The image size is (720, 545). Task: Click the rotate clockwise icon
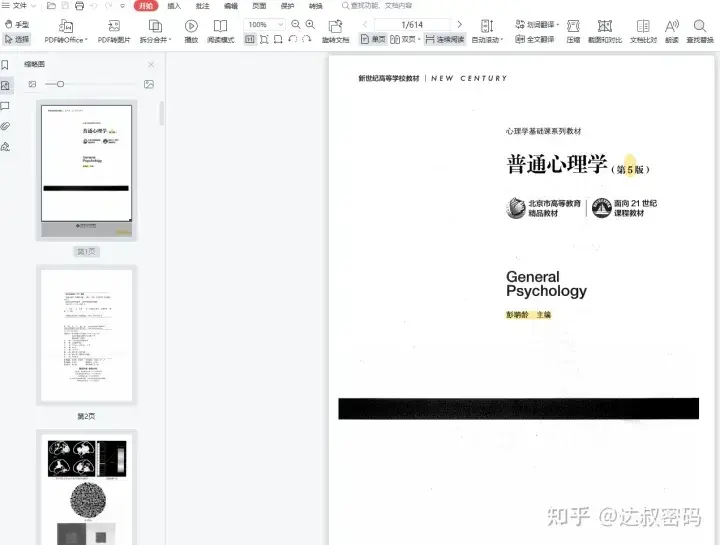click(x=307, y=39)
